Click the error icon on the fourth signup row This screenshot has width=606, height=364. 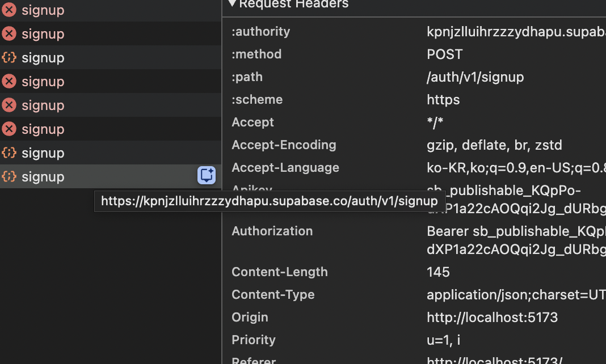coord(9,82)
